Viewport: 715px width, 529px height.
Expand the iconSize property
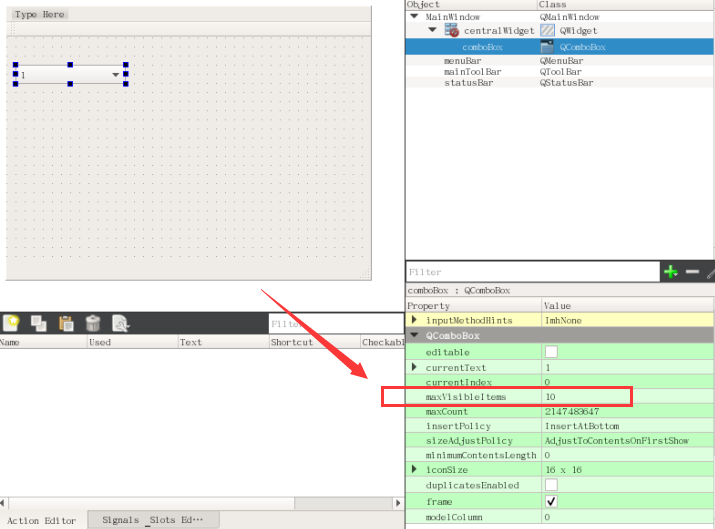[x=414, y=469]
